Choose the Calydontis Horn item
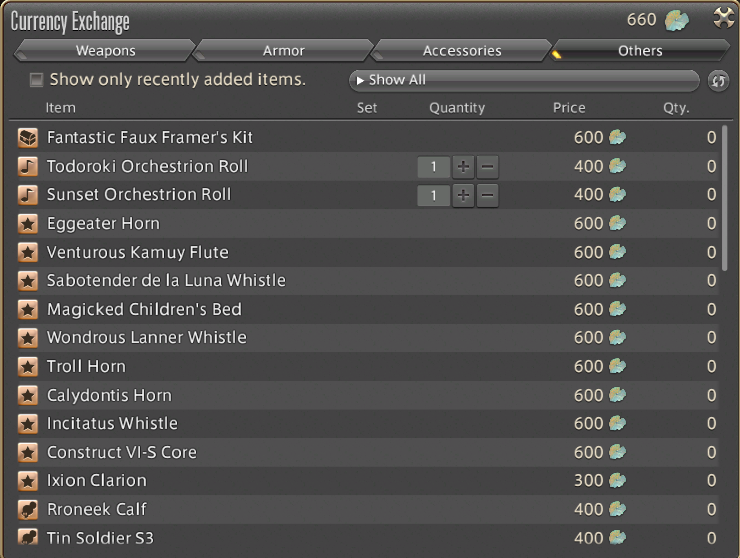This screenshot has height=558, width=740. pos(109,395)
